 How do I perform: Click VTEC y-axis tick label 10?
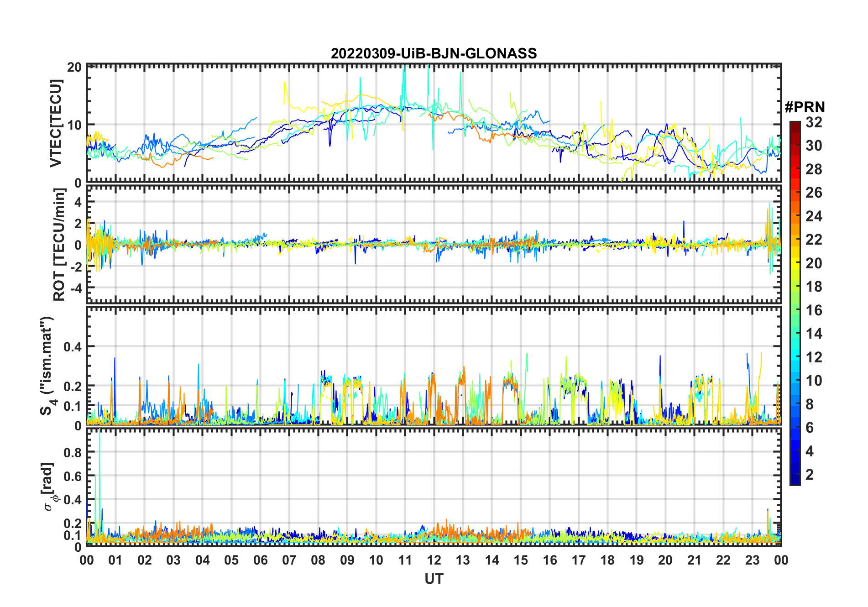[x=74, y=125]
